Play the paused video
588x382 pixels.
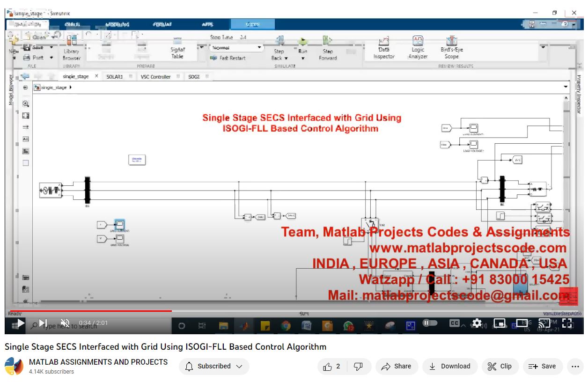[x=20, y=323]
